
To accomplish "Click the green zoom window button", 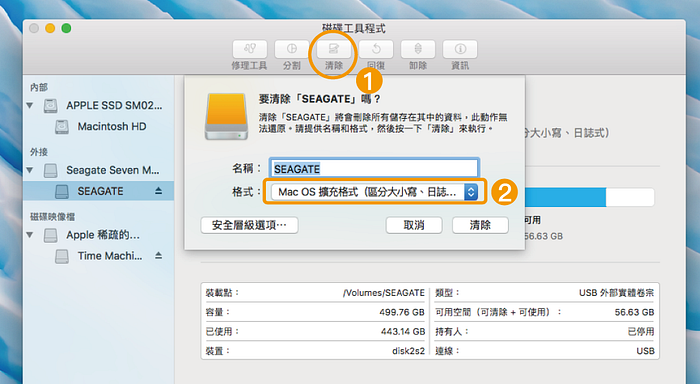I will [66, 29].
